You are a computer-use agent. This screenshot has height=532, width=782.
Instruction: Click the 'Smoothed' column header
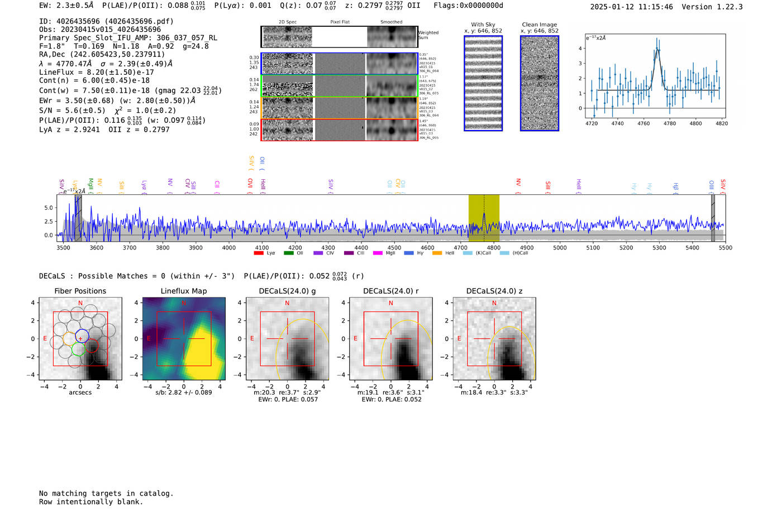tap(391, 22)
